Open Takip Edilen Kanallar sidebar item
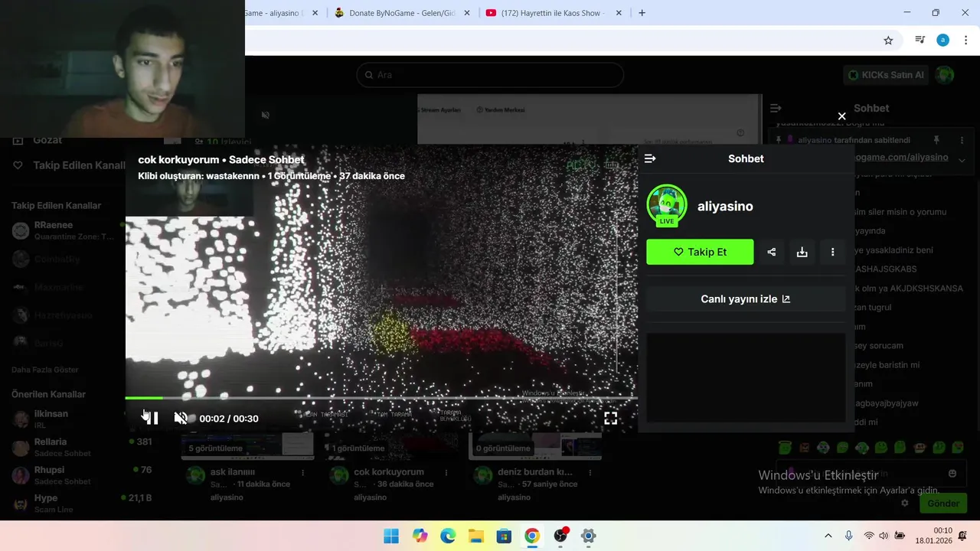Screen dimensions: 980x551 pos(69,165)
